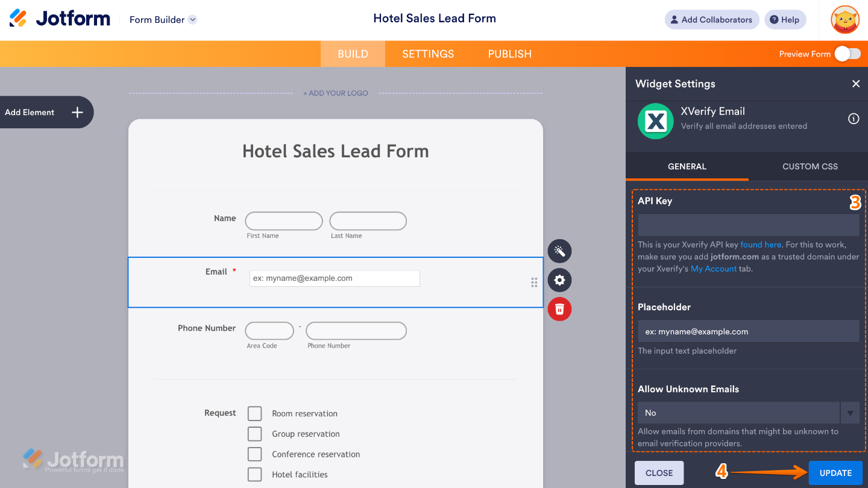Grab the Email field drag handle
Viewport: 868px width, 488px height.
[534, 283]
